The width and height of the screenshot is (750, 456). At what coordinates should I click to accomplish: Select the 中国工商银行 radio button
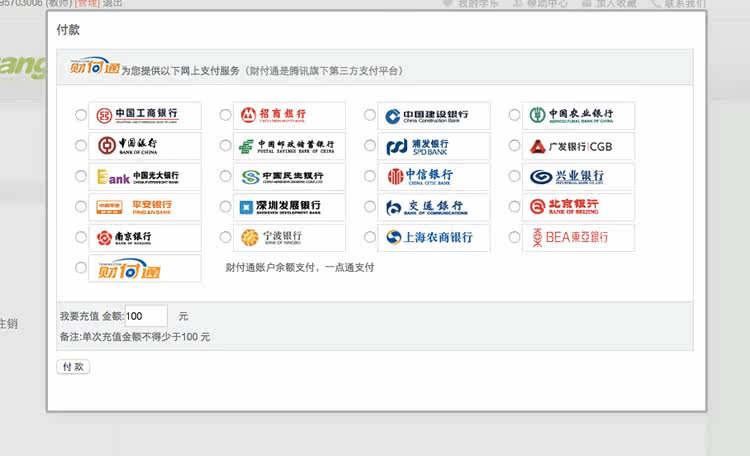point(81,115)
